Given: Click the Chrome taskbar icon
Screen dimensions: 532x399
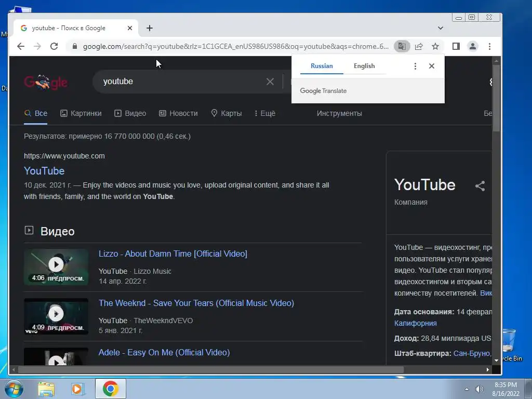Looking at the screenshot, I should [110, 389].
